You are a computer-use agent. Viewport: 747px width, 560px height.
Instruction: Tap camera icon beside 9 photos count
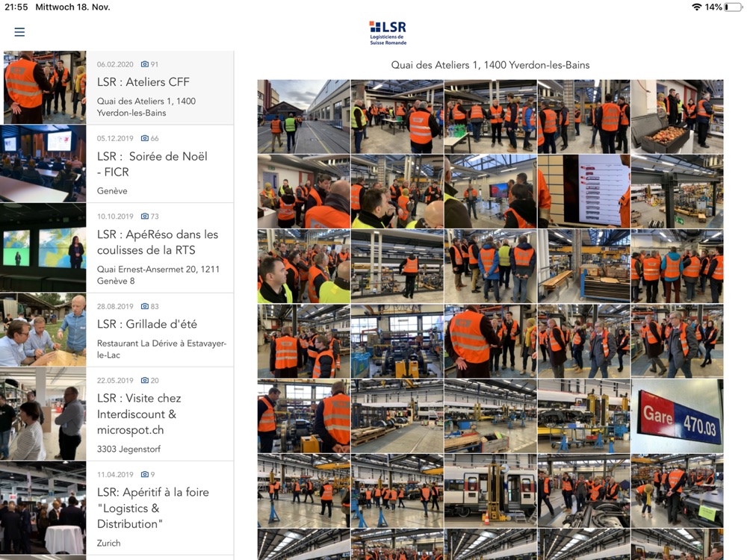[x=145, y=474]
